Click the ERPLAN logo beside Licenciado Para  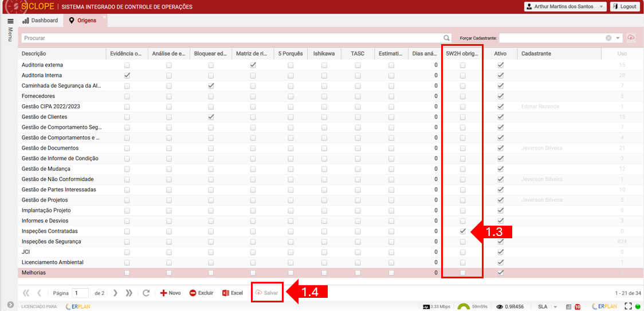pos(78,306)
